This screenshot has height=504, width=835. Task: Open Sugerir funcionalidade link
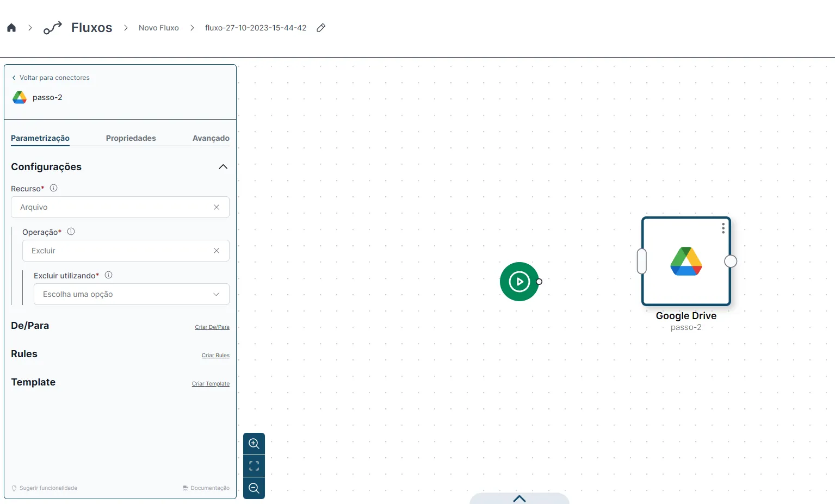(45, 488)
